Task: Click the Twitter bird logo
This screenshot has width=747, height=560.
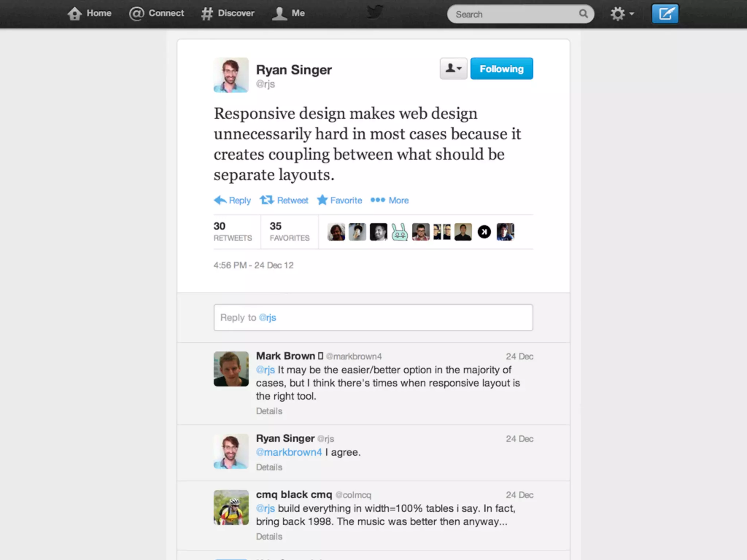Action: coord(375,12)
